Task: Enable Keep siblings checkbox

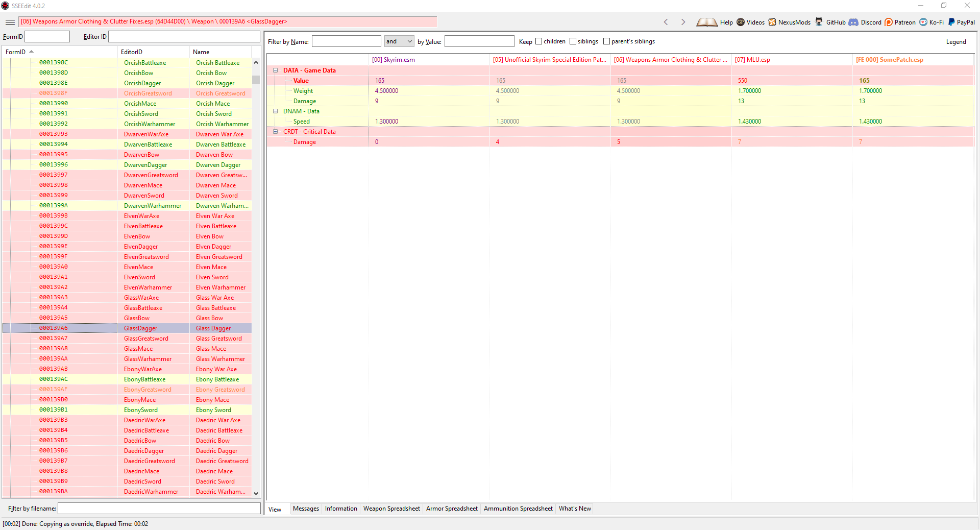Action: coord(573,41)
